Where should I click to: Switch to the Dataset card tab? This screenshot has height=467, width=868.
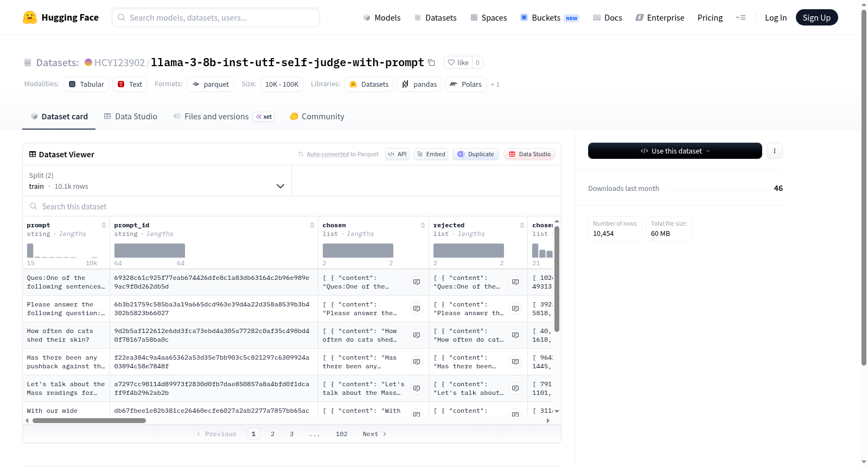(59, 116)
